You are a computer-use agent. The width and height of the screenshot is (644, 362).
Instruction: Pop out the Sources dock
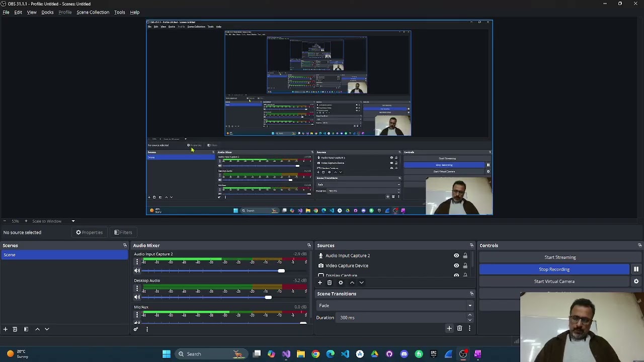[x=471, y=245]
